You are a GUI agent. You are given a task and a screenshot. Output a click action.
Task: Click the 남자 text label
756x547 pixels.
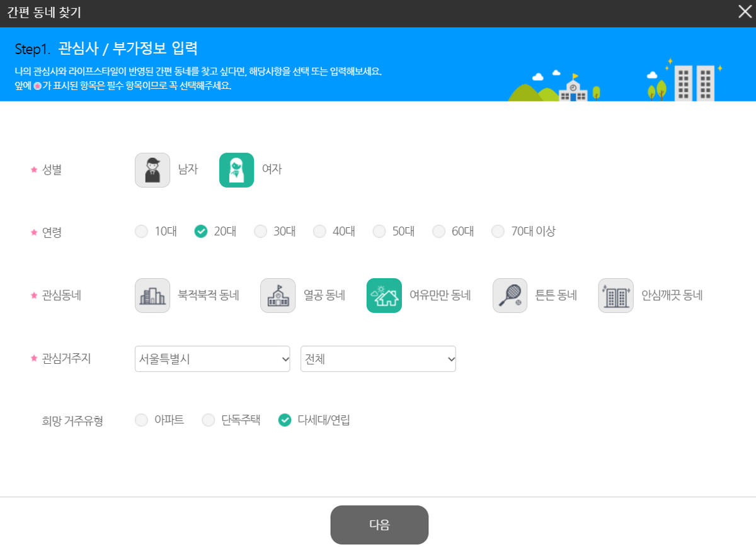coord(188,170)
